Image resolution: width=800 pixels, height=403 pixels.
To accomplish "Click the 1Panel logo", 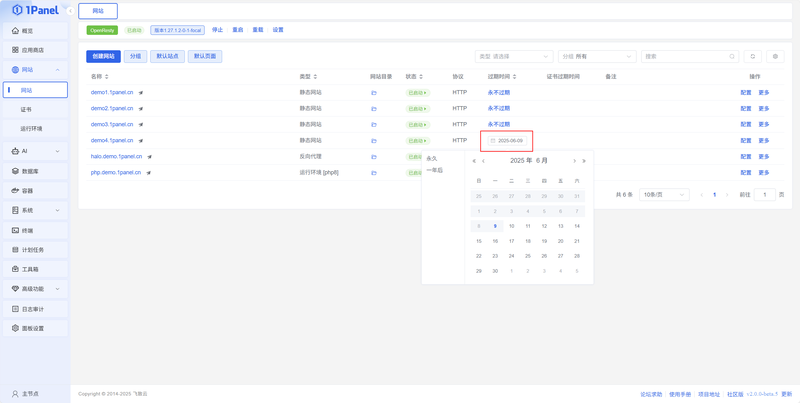I will pyautogui.click(x=35, y=10).
